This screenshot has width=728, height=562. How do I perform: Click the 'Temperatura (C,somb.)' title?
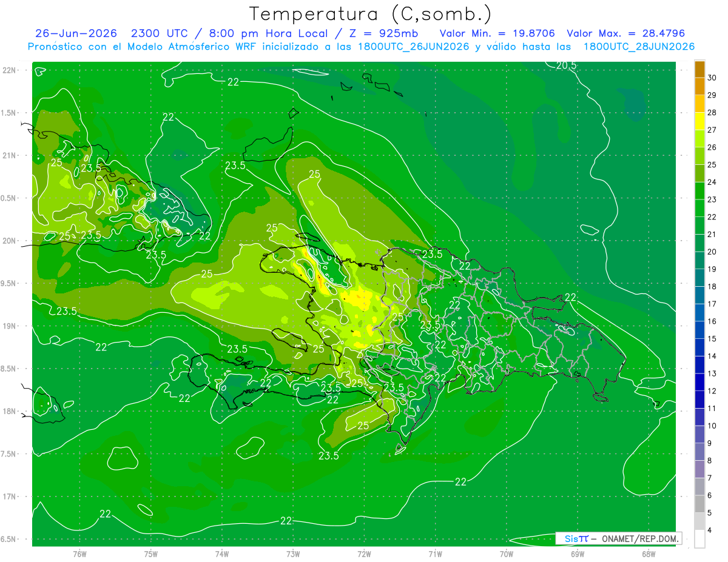click(370, 13)
